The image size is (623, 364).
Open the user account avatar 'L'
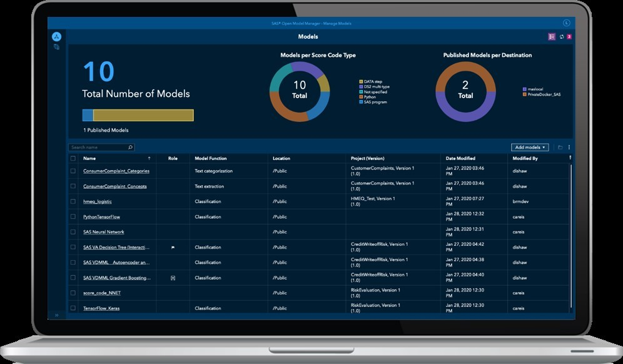[567, 23]
